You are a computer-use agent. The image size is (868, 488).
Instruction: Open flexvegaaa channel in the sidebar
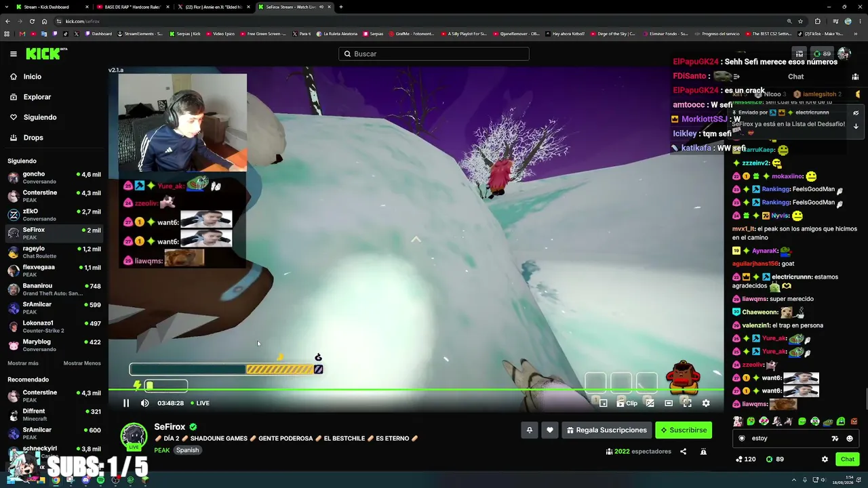point(54,270)
